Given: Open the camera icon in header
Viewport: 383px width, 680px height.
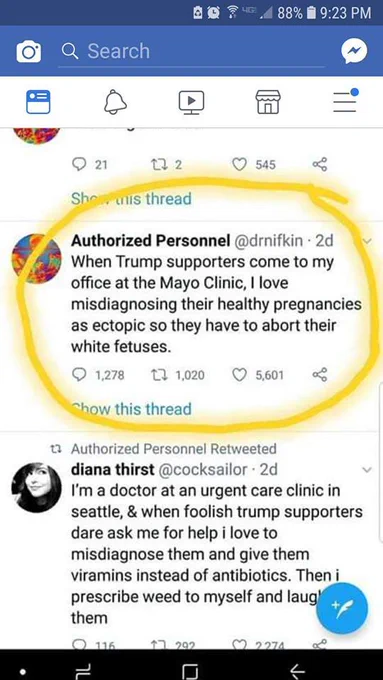Looking at the screenshot, I should 29,52.
